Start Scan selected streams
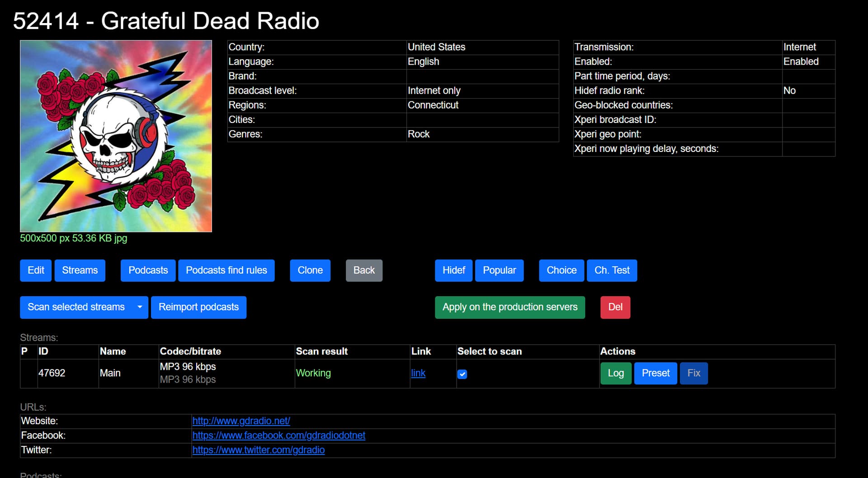868x478 pixels. [x=76, y=307]
